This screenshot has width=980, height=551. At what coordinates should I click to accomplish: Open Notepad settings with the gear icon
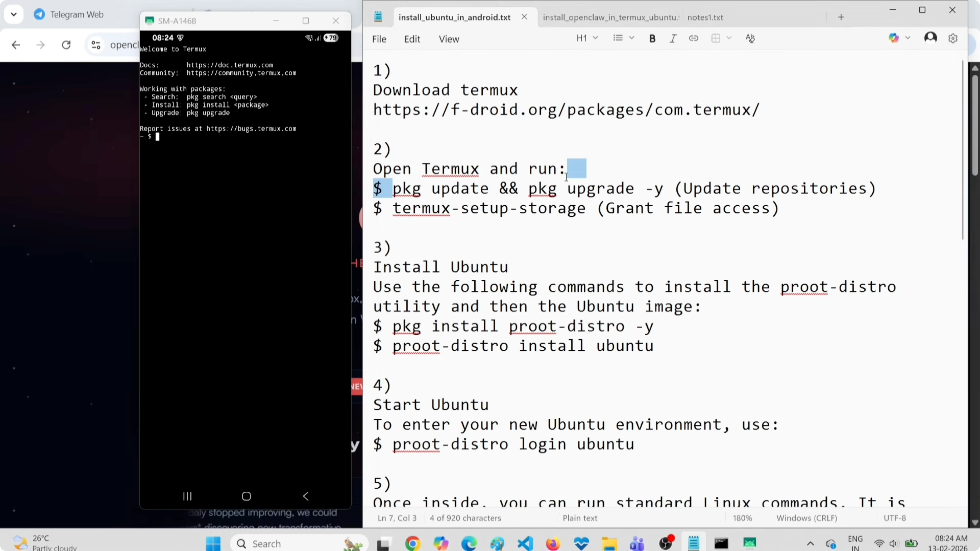click(x=953, y=38)
